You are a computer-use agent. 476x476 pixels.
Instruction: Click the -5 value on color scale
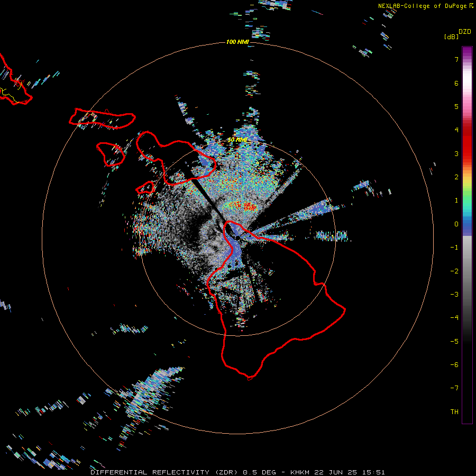(x=454, y=342)
